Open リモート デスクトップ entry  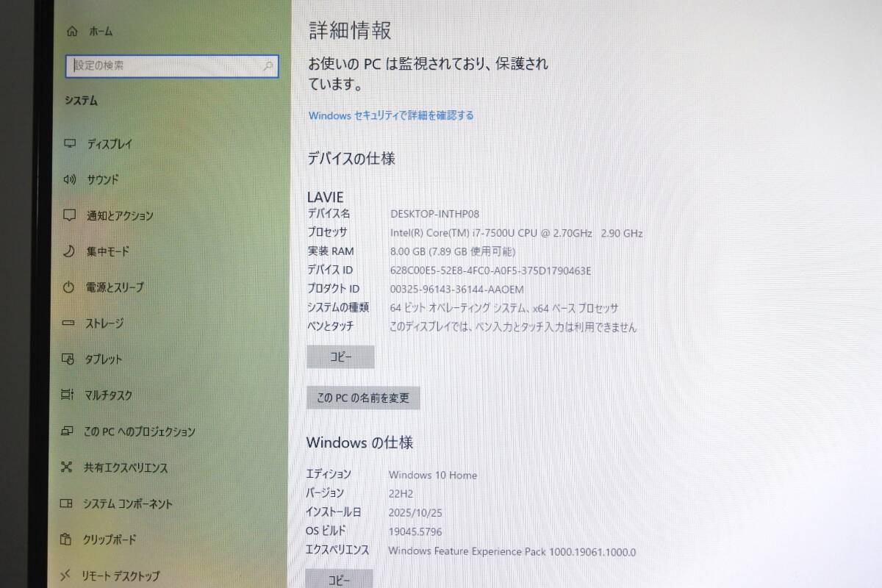pyautogui.click(x=120, y=576)
